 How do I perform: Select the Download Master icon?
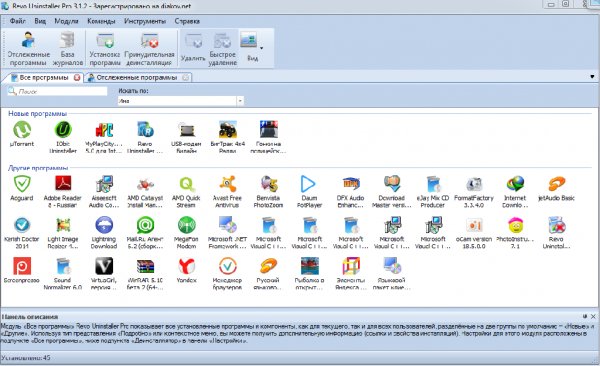click(x=392, y=185)
